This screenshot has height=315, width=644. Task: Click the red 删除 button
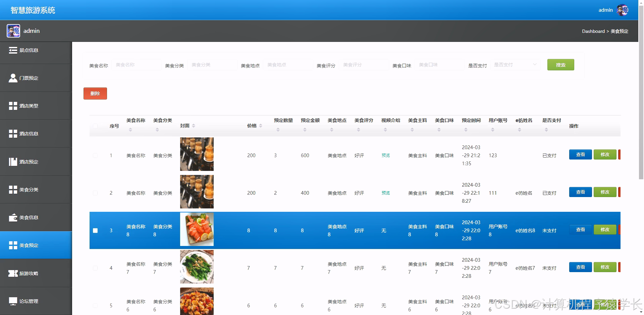click(x=95, y=93)
